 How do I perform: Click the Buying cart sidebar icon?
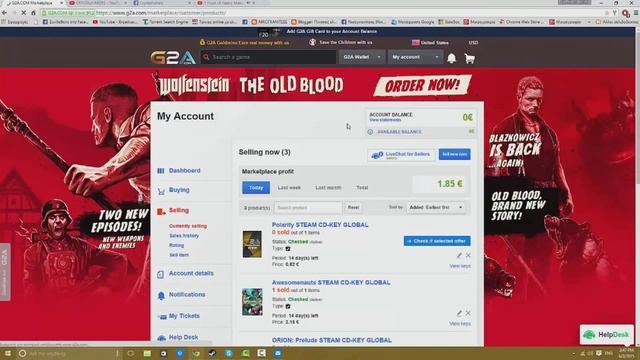pyautogui.click(x=161, y=191)
